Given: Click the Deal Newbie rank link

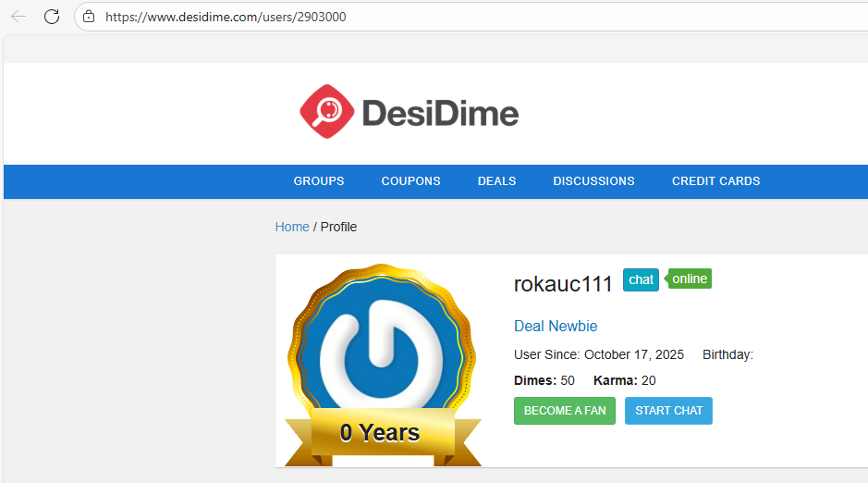Looking at the screenshot, I should click(556, 326).
